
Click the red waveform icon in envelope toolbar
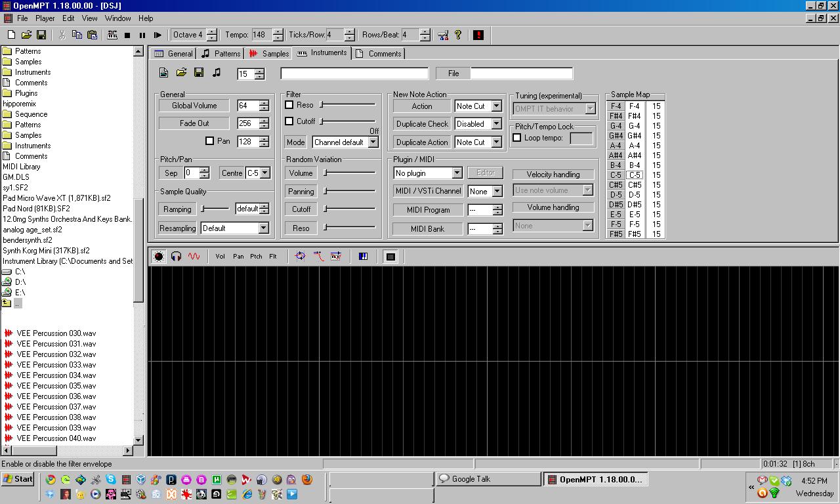(x=194, y=257)
